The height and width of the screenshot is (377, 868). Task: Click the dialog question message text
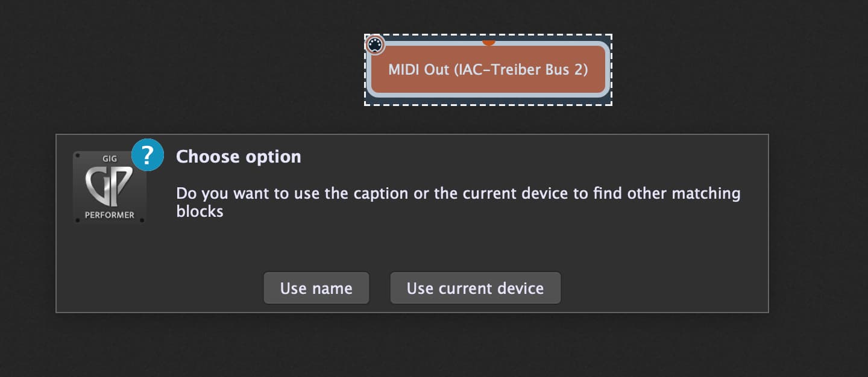458,194
